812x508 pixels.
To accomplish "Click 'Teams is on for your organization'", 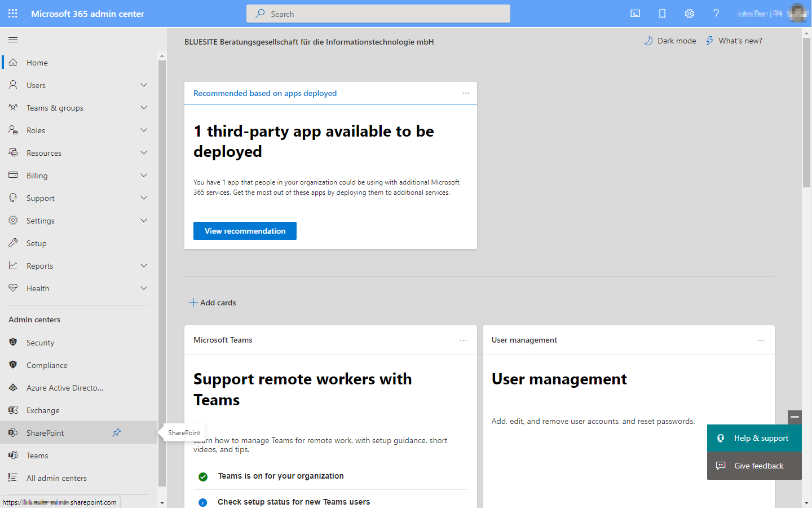I will pyautogui.click(x=281, y=476).
